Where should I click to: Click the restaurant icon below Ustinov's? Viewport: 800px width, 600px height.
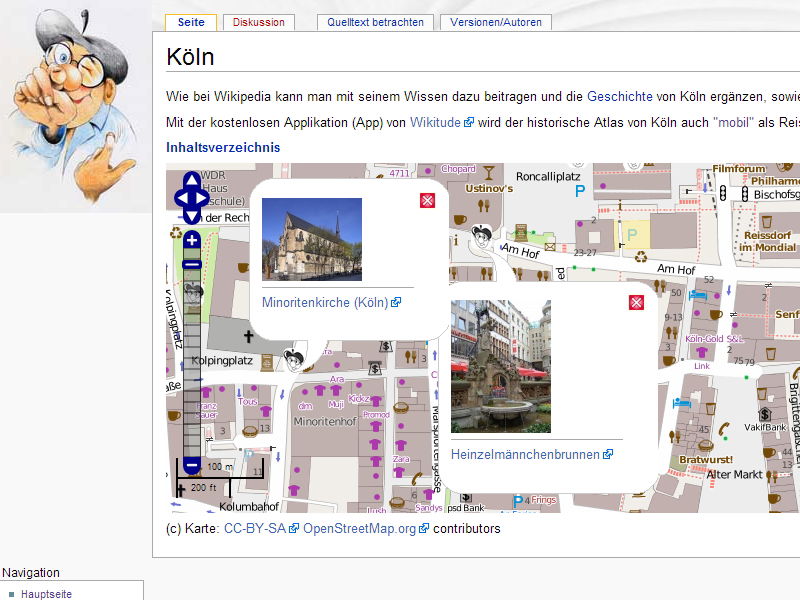484,206
